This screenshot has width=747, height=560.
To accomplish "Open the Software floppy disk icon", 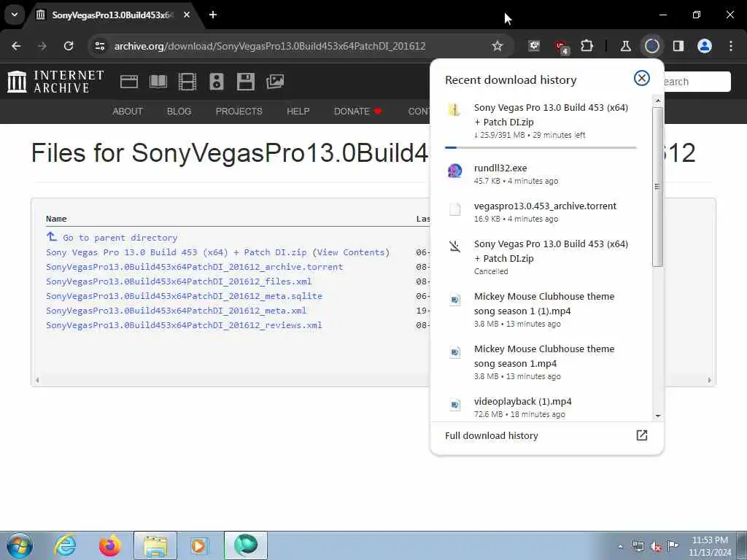I will coord(245,82).
